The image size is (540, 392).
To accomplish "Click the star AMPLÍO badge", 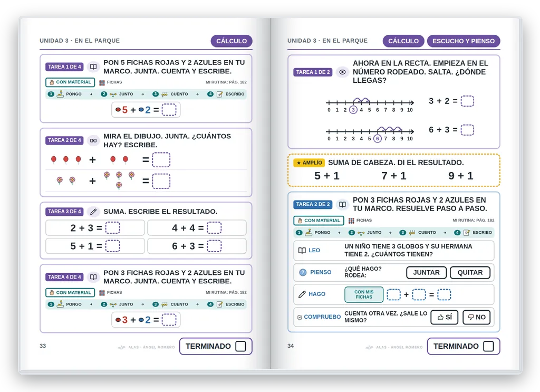I will click(x=309, y=162).
